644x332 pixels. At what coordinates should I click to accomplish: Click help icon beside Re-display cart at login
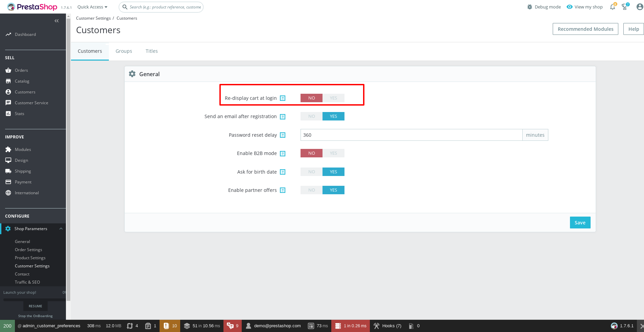(283, 98)
